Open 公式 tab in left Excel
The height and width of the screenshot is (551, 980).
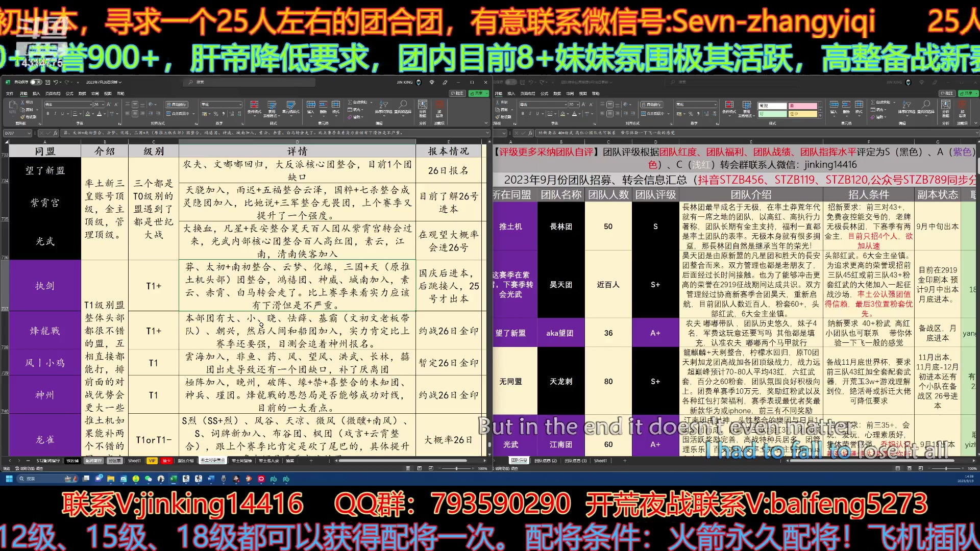[x=69, y=93]
